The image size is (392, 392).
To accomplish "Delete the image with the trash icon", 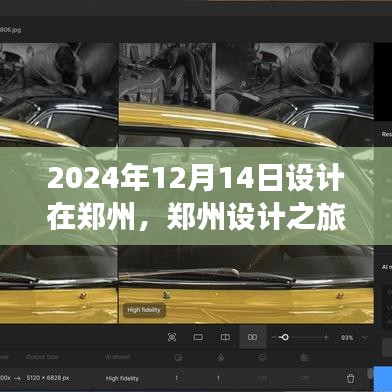I will (x=350, y=378).
